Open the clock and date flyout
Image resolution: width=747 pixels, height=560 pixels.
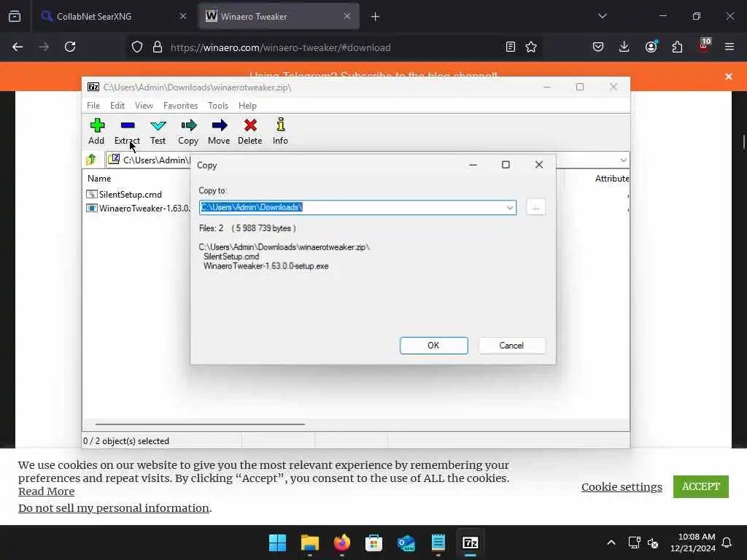click(693, 542)
